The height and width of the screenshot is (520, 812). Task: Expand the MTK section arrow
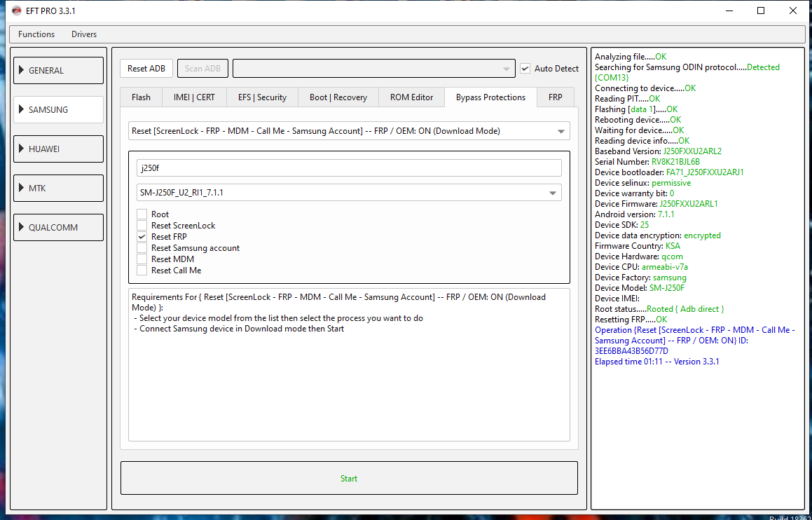[x=21, y=188]
